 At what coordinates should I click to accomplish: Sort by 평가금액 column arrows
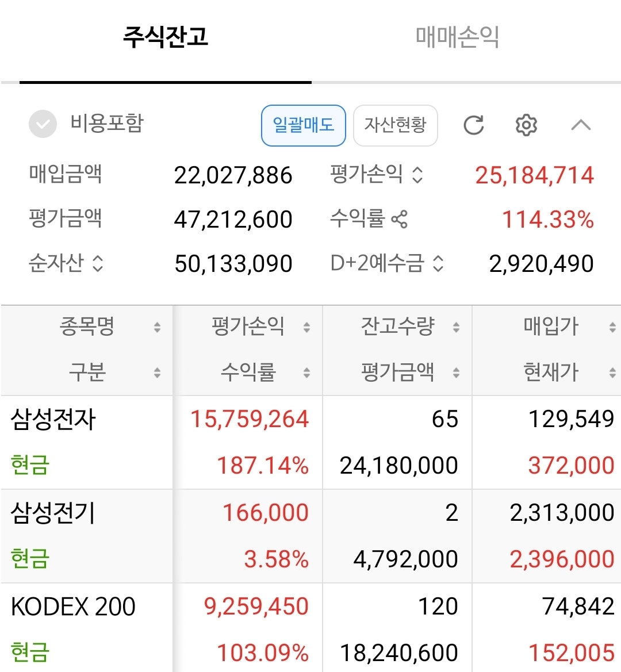pyautogui.click(x=456, y=373)
